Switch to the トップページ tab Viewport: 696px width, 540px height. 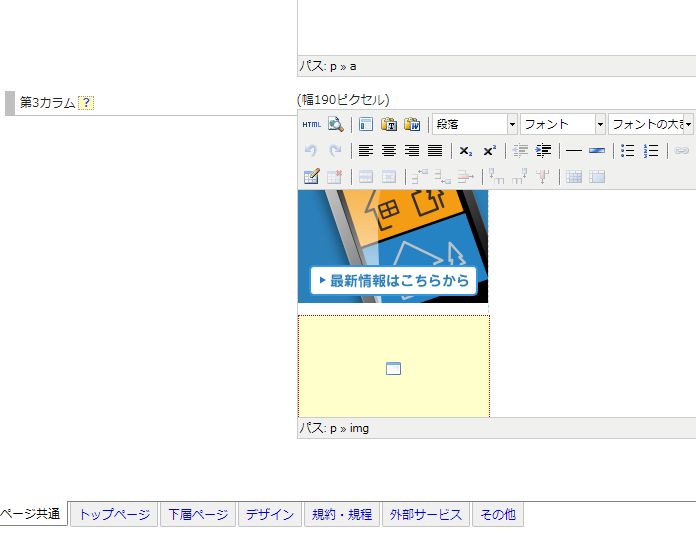pyautogui.click(x=114, y=514)
